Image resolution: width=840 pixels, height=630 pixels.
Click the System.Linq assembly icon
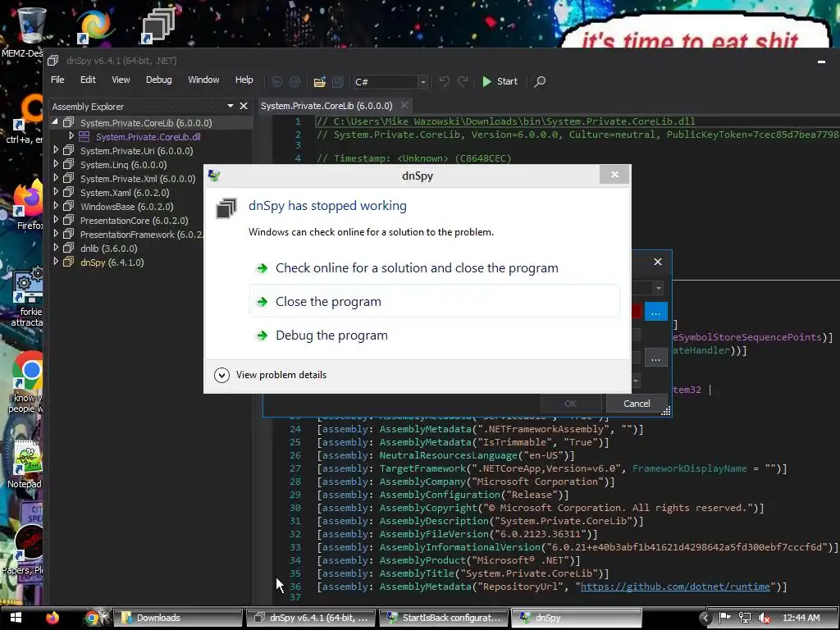point(69,164)
